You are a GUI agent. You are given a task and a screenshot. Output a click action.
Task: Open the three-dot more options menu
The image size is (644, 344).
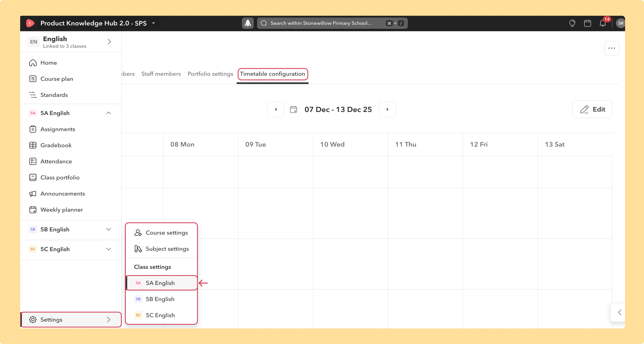(611, 48)
